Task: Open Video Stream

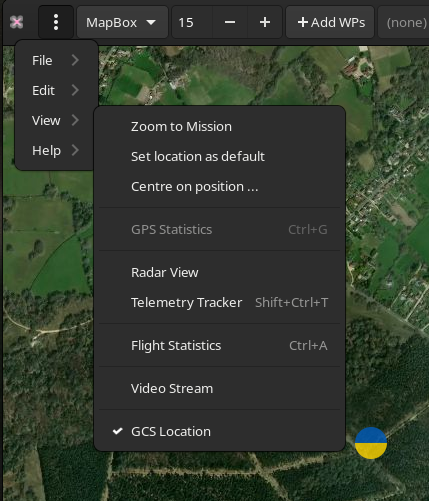Action: click(220, 388)
